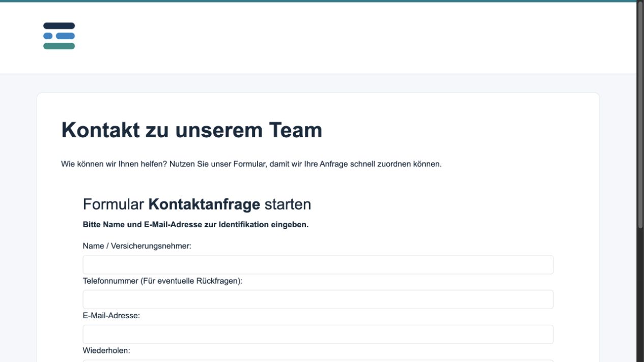The width and height of the screenshot is (644, 362).
Task: Click the vertical scrollbar thumb
Action: 640,115
